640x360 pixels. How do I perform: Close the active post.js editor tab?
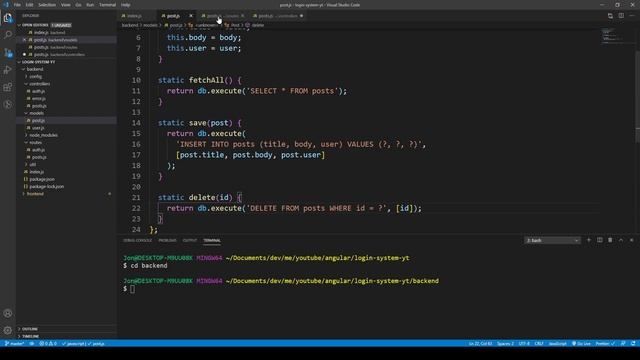pyautogui.click(x=191, y=16)
